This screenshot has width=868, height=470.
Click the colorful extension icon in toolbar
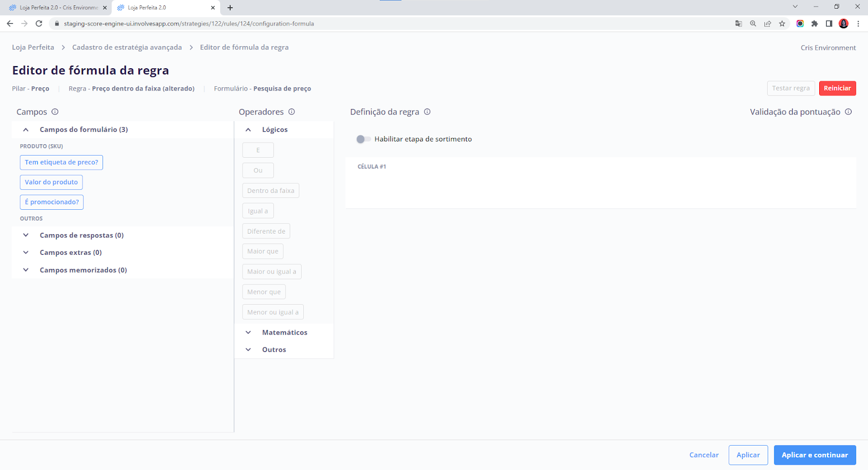pyautogui.click(x=800, y=23)
